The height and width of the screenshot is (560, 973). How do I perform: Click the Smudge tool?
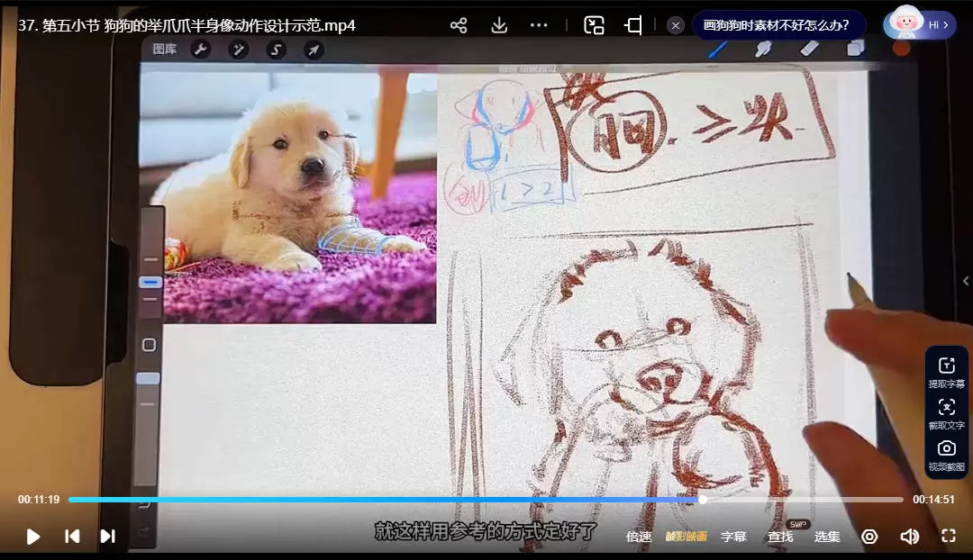(763, 49)
